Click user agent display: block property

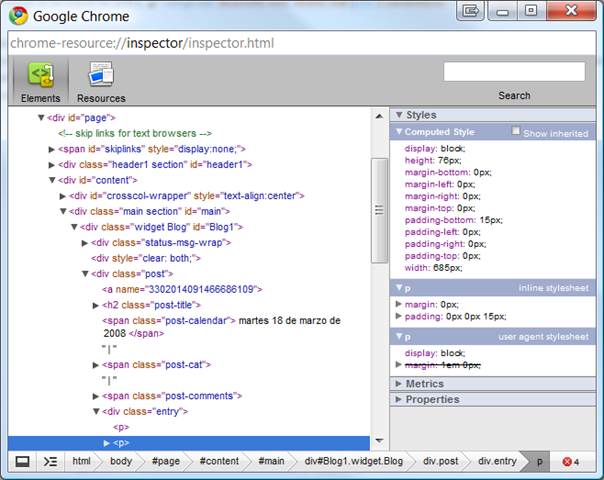[x=435, y=353]
